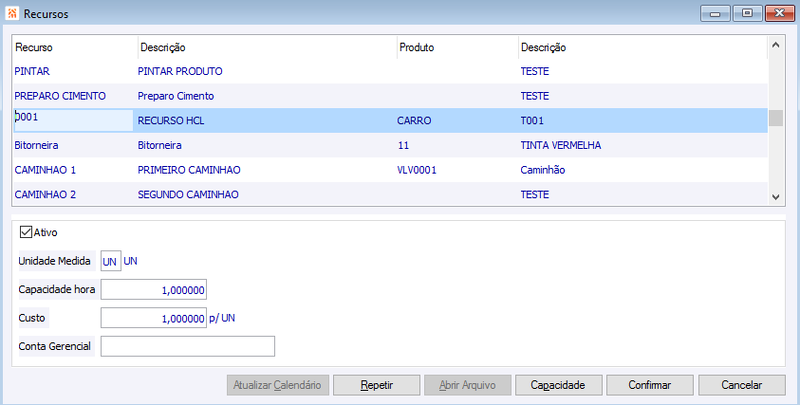800x405 pixels.
Task: Minimize the Recursos window
Action: (715, 13)
